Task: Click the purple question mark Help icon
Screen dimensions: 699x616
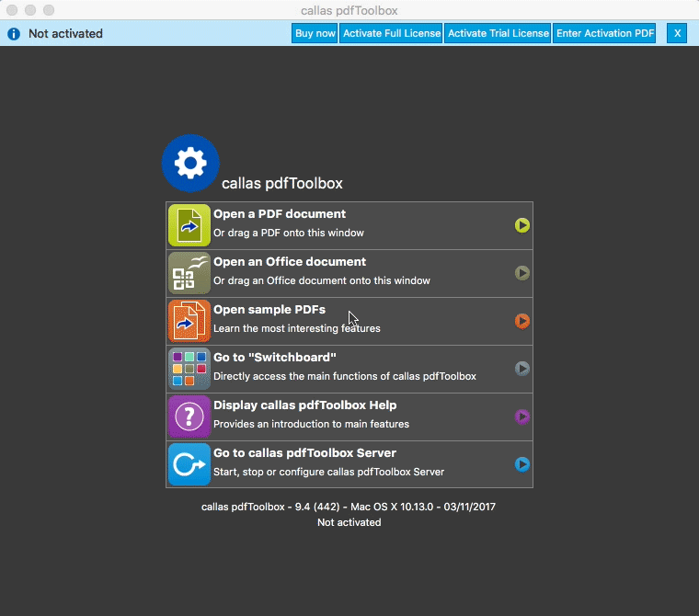Action: 189,416
